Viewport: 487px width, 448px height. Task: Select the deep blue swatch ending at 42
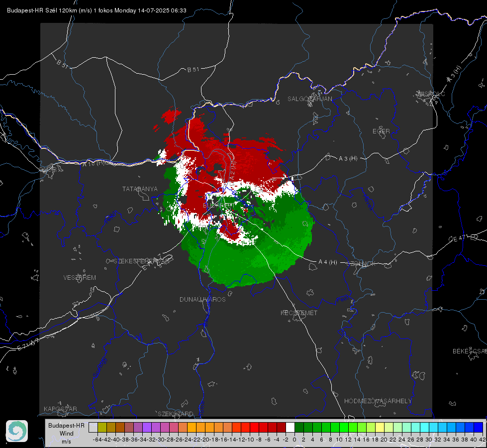pyautogui.click(x=479, y=428)
